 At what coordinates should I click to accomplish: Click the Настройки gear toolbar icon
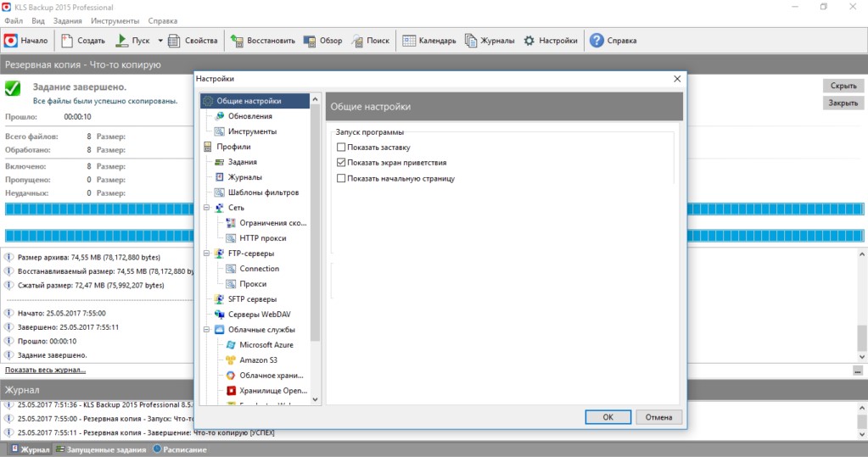[x=529, y=41]
